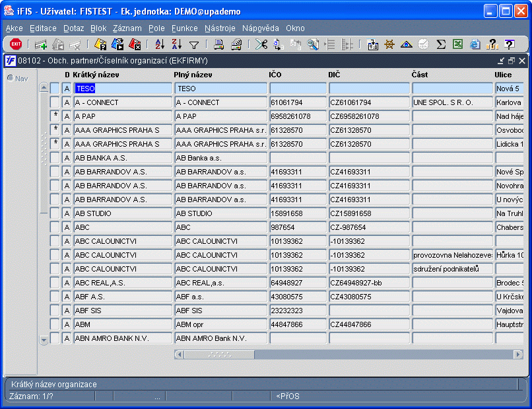Click IČO field 987654

coord(298,227)
